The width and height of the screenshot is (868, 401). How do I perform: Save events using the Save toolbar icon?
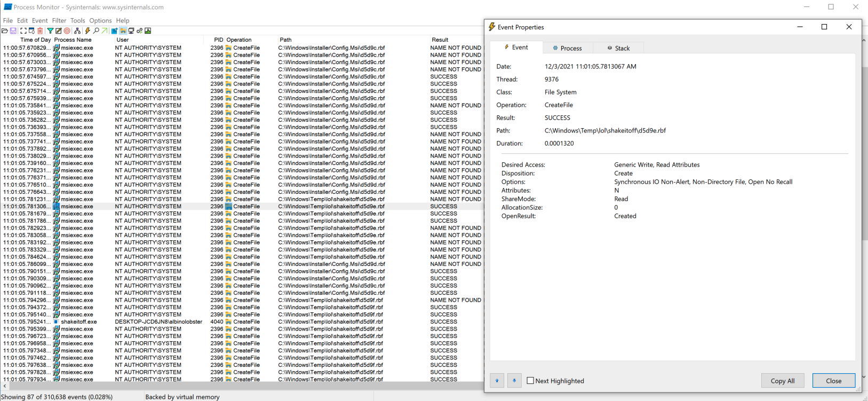click(13, 31)
